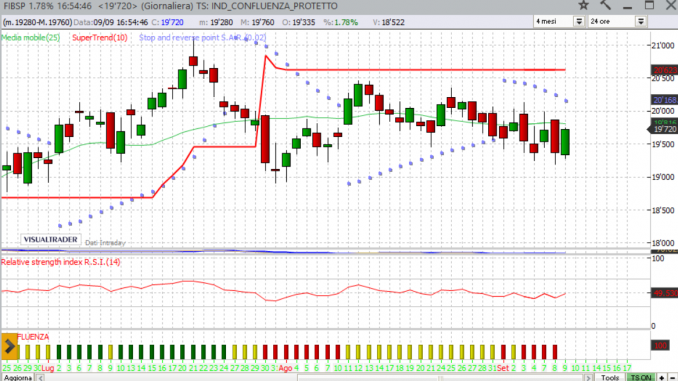Click the 'Ago' month label on date axis
678x381 pixels.
click(x=285, y=368)
